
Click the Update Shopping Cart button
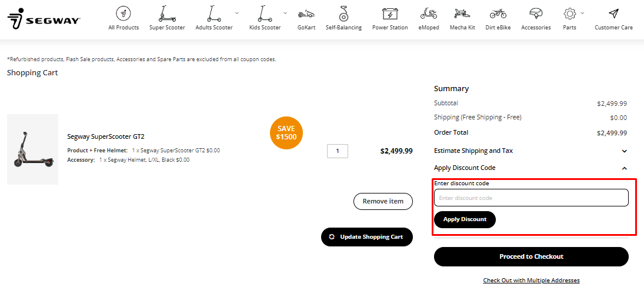pos(367,237)
